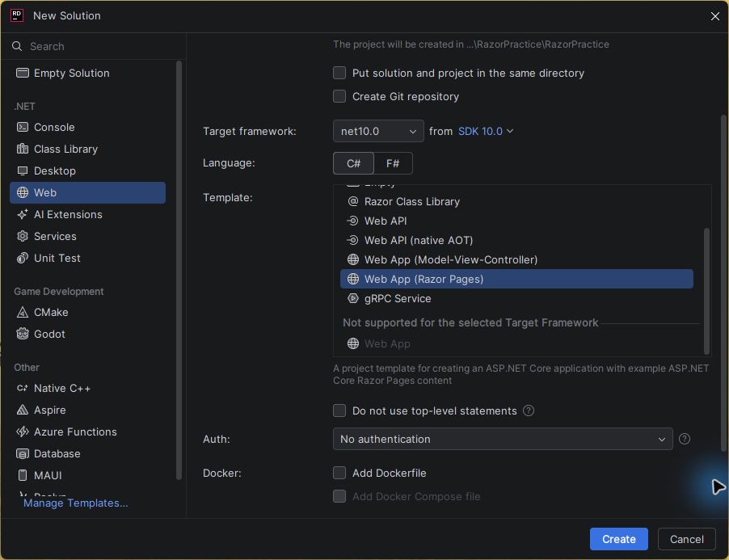Select the Empty Solution icon

23,73
